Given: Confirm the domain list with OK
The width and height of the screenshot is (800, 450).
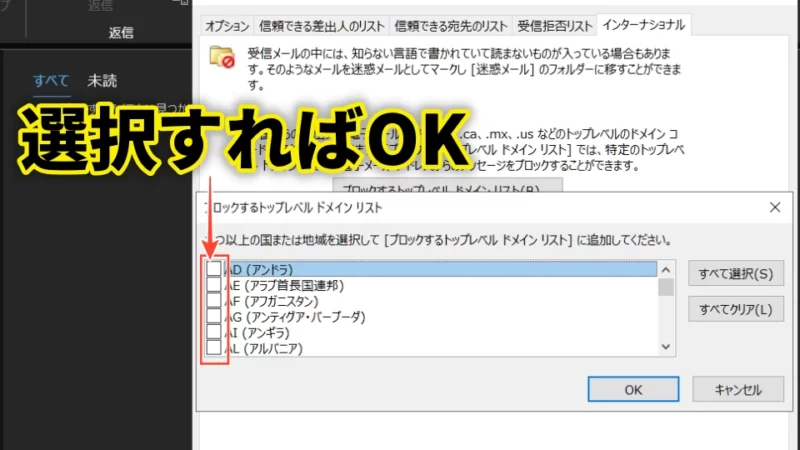Looking at the screenshot, I should click(633, 390).
